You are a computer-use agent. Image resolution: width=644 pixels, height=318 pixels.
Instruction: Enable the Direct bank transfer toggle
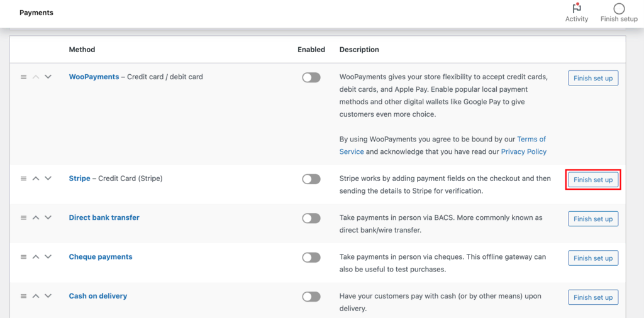click(x=311, y=218)
